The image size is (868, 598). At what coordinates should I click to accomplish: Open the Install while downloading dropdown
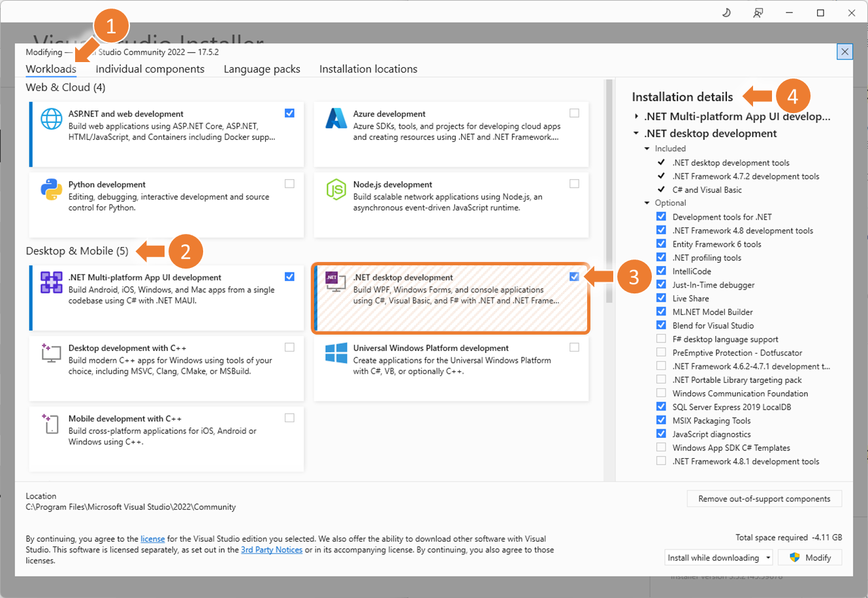click(718, 557)
